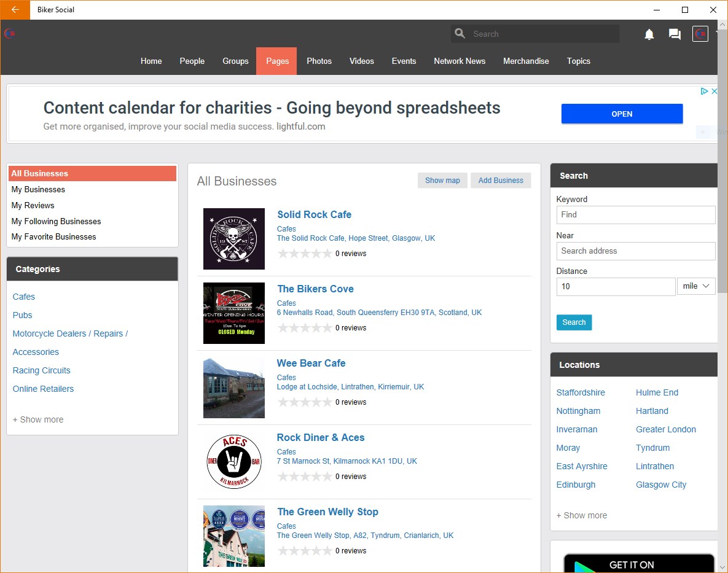Open Racing Circuits category
Screen dimensions: 728x573
coord(41,370)
